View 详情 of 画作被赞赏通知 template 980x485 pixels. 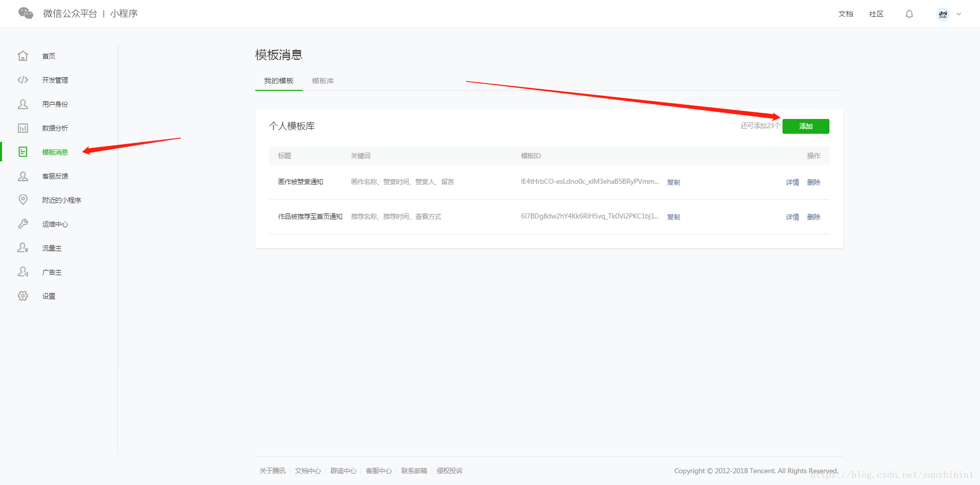[792, 182]
